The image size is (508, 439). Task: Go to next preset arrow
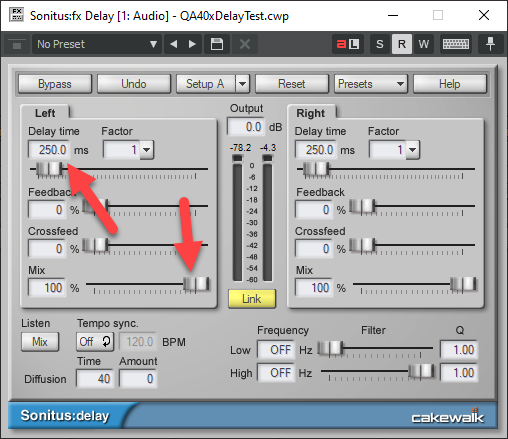(192, 44)
